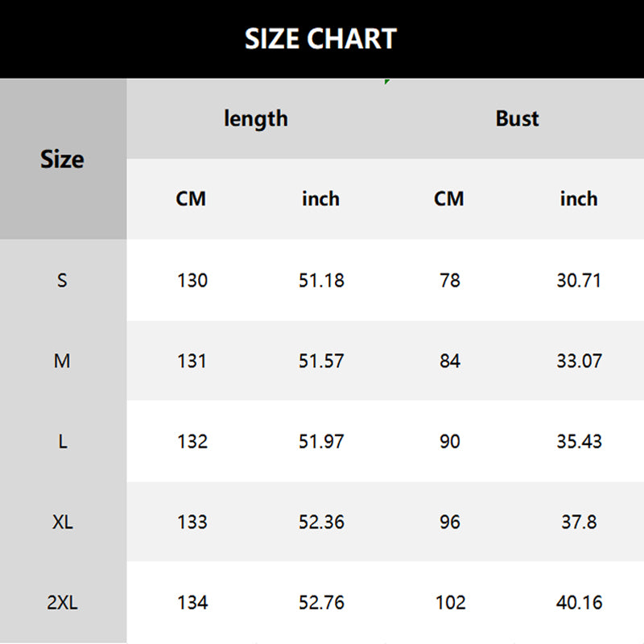644x644 pixels.
Task: Click the SIZE CHART title banner
Action: click(x=321, y=39)
